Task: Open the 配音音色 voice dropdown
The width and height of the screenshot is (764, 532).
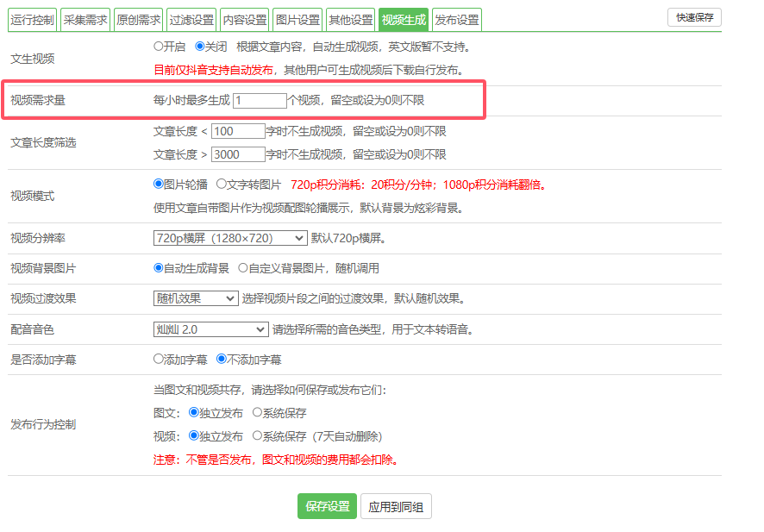Action: point(211,329)
